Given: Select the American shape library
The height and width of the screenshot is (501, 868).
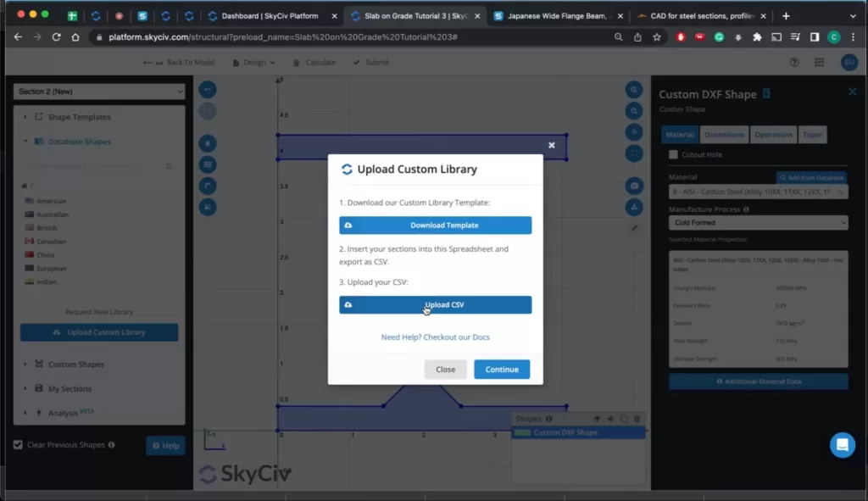Looking at the screenshot, I should tap(51, 201).
